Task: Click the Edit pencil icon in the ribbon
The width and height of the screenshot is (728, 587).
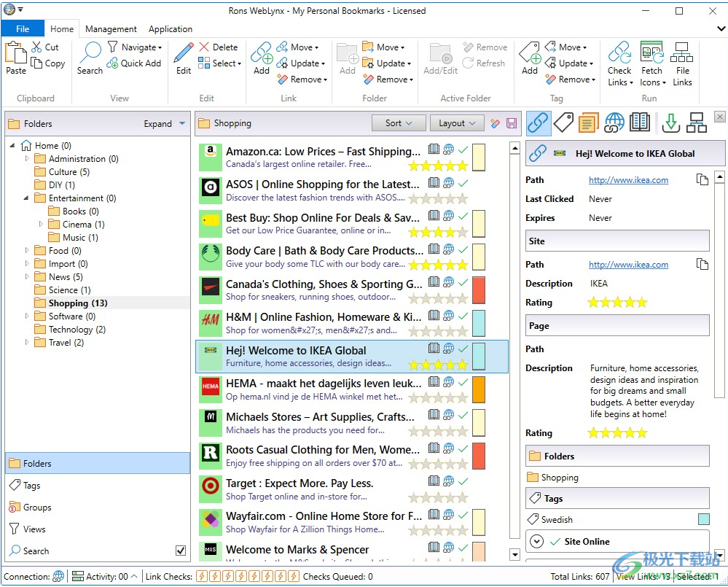Action: [x=184, y=53]
